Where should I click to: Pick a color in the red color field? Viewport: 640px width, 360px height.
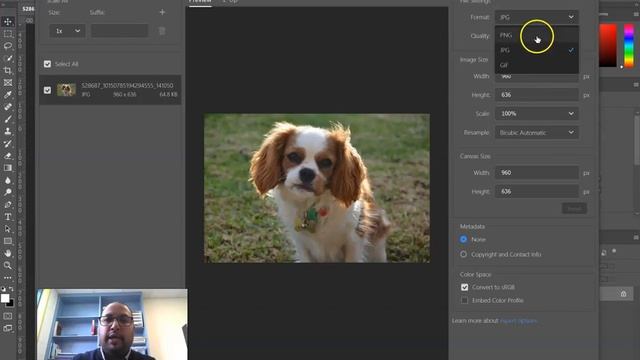pyautogui.click(x=608, y=45)
